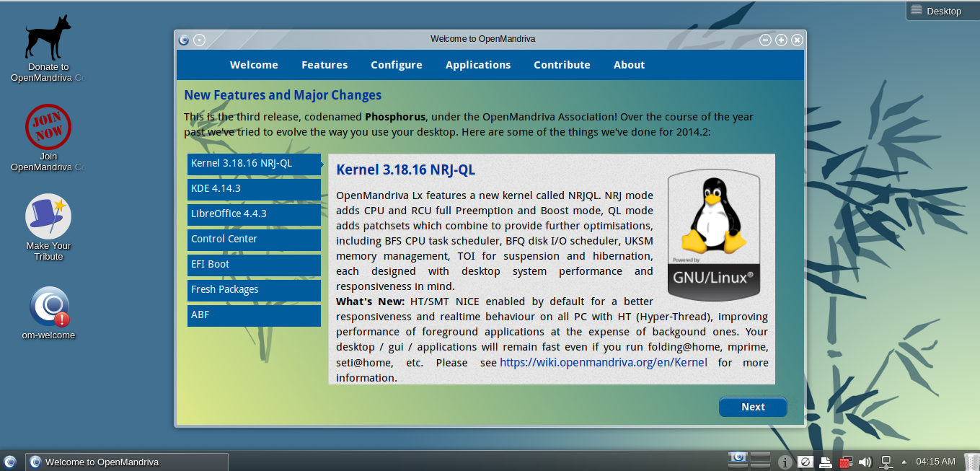This screenshot has width=980, height=471.
Task: Open the volume speaker tray icon
Action: [x=865, y=462]
